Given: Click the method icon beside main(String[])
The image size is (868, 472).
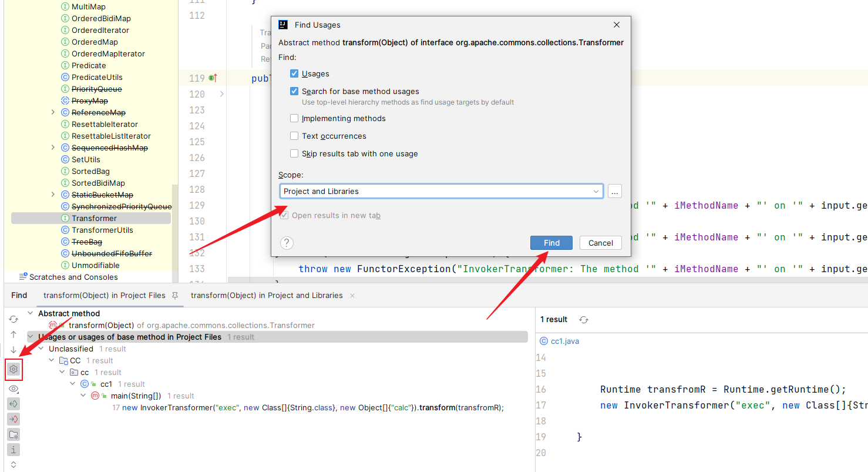Looking at the screenshot, I should click(x=95, y=396).
